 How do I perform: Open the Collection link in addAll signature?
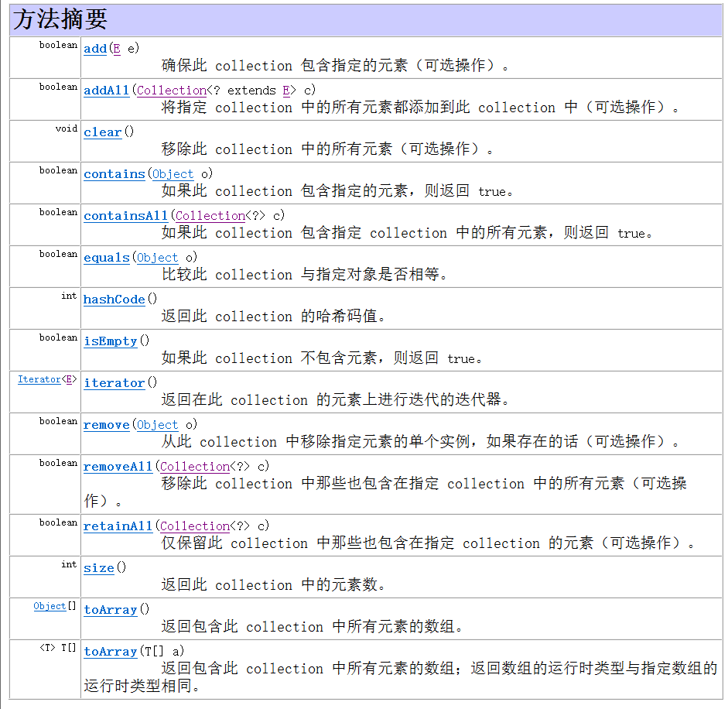tap(171, 91)
